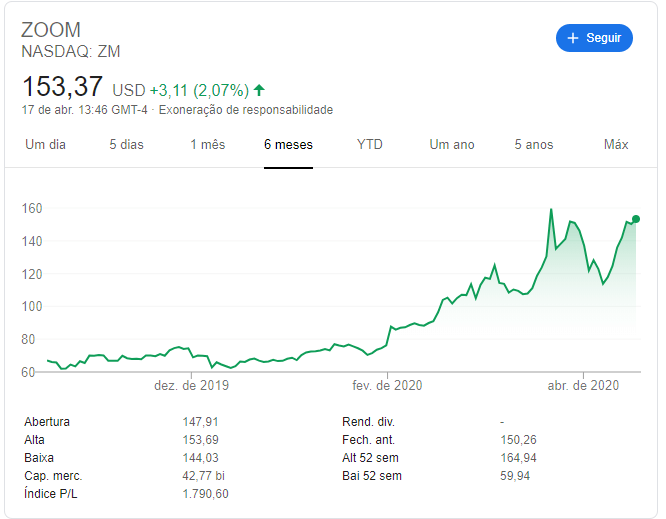Select the 5 dias range tab
The image size is (666, 519).
click(x=127, y=144)
